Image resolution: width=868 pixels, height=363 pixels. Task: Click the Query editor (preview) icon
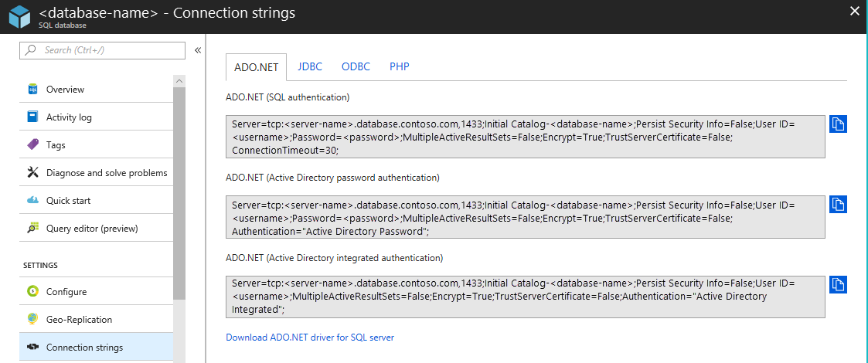(x=33, y=229)
